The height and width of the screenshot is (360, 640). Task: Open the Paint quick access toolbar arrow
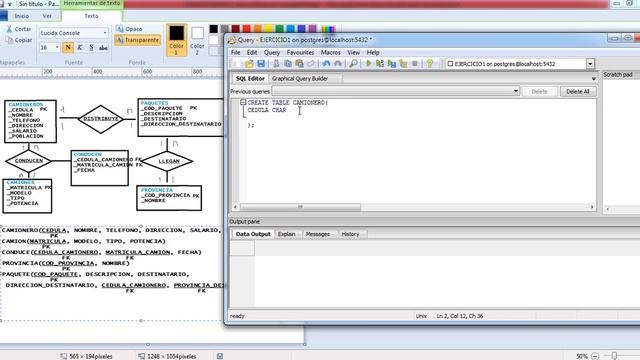point(10,4)
